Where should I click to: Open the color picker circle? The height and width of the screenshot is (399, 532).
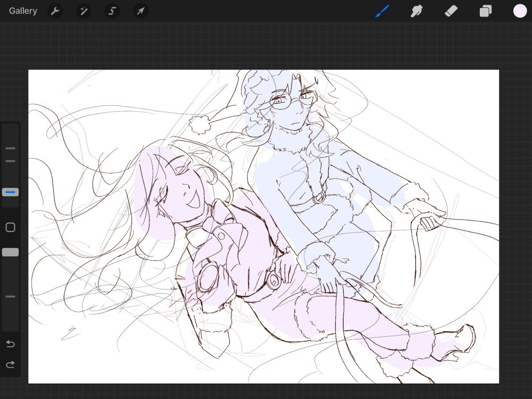coord(520,11)
